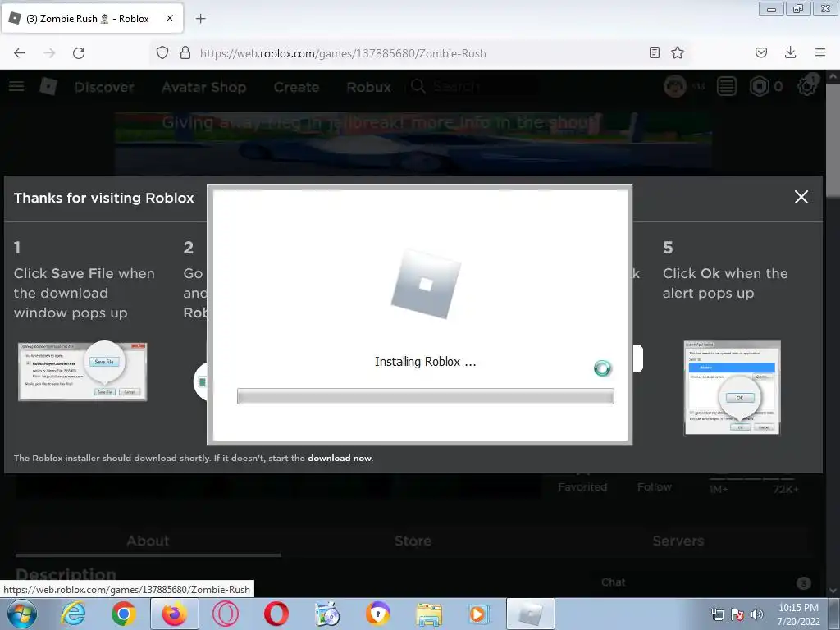
Task: Click the Robux balance hexagon icon
Action: click(759, 86)
